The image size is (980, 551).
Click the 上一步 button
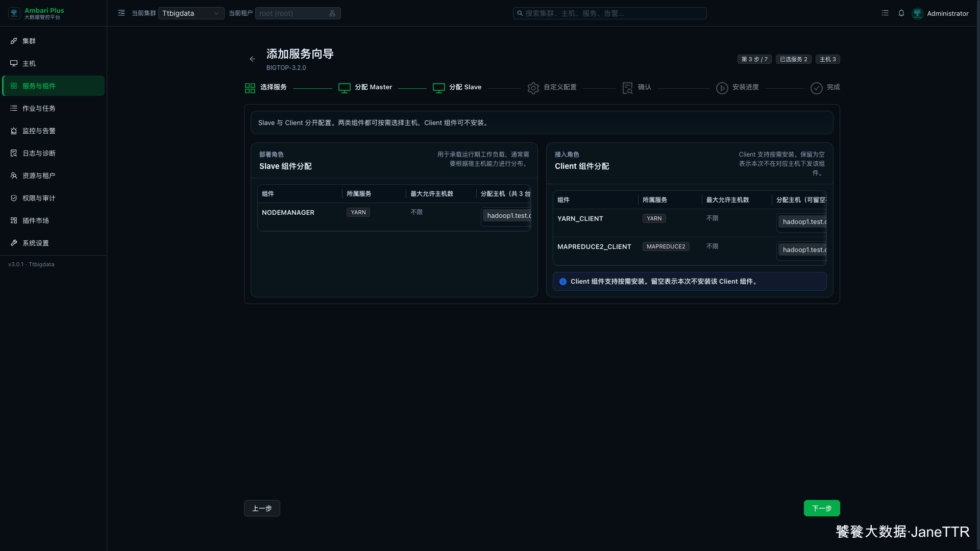click(x=262, y=508)
